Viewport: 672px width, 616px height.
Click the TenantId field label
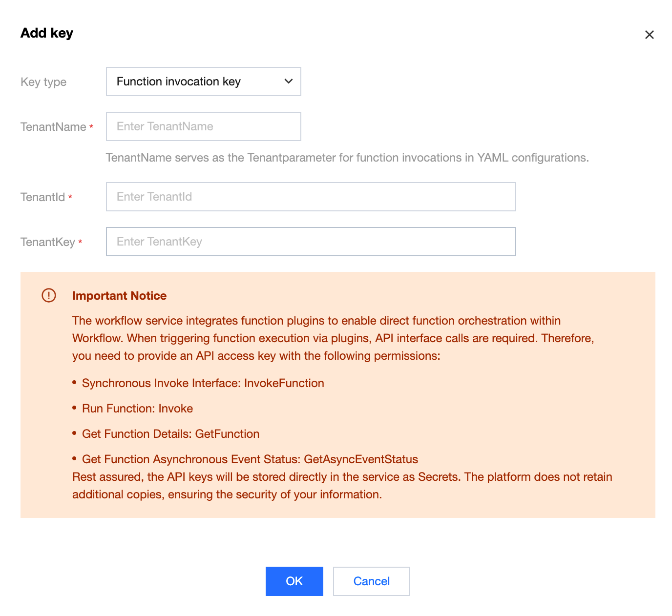(43, 197)
